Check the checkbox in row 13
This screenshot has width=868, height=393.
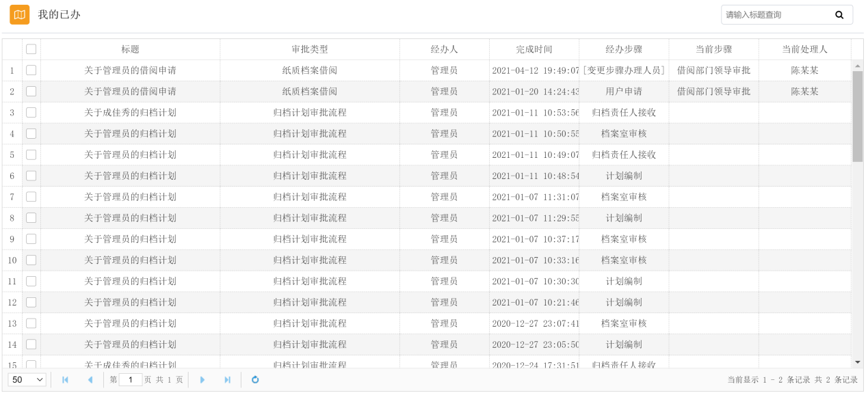pyautogui.click(x=31, y=323)
